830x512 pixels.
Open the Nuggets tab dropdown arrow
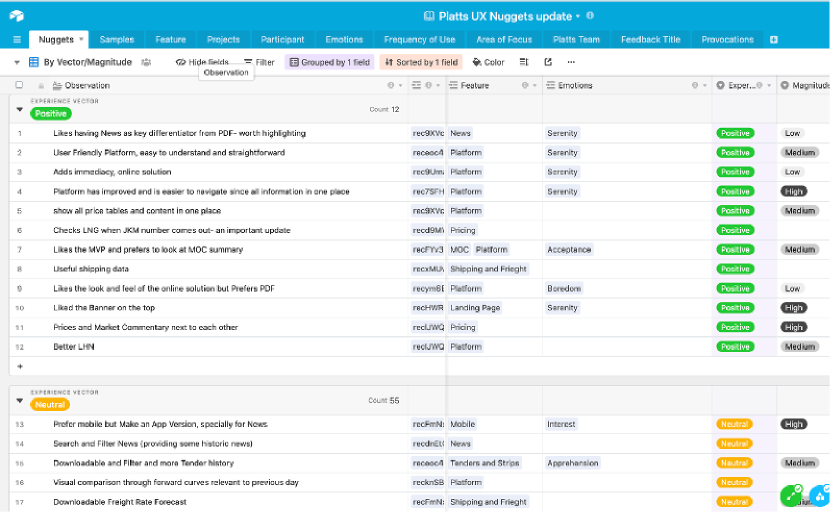click(x=81, y=39)
